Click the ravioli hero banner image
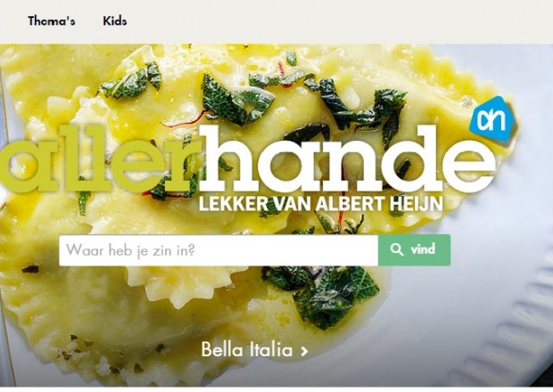 pyautogui.click(x=276, y=215)
